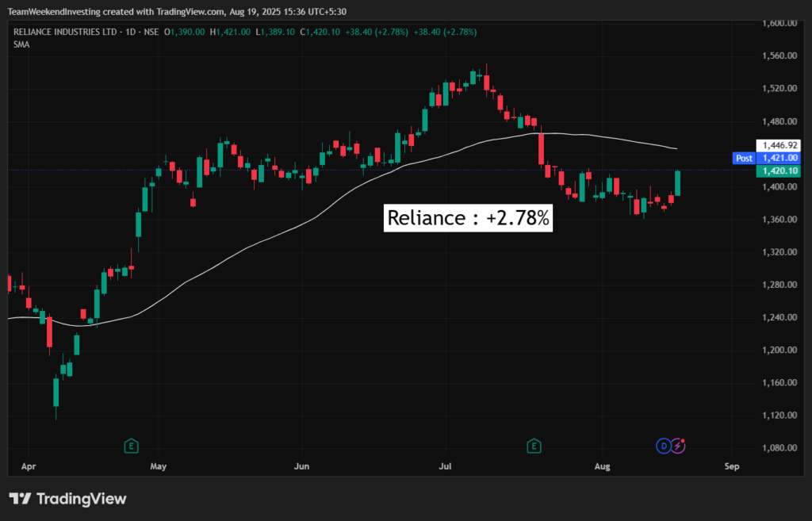Viewport: 812px width, 521px height.
Task: Click the Jul label on time axis
Action: pyautogui.click(x=445, y=466)
